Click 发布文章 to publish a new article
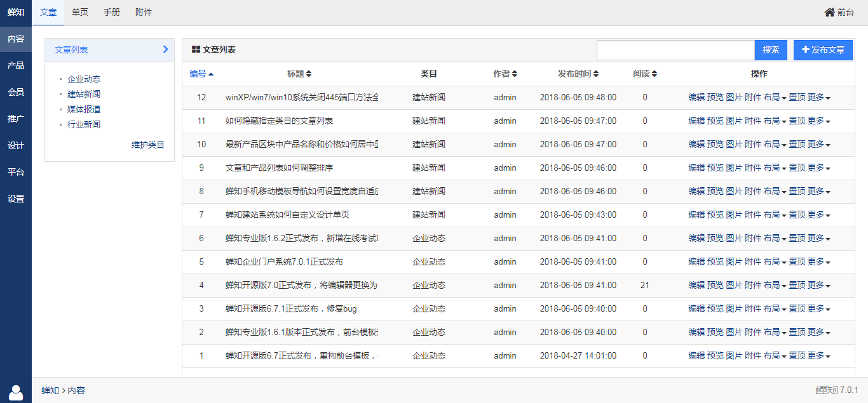The image size is (868, 403). (x=823, y=50)
